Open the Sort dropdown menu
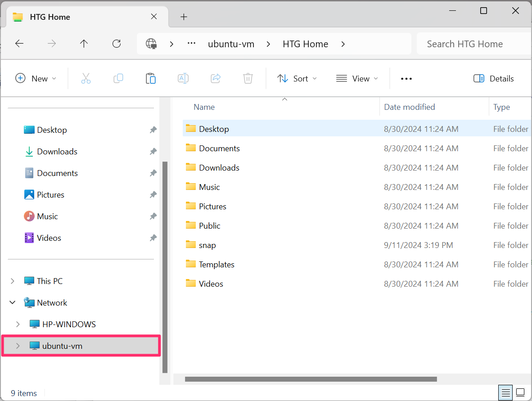This screenshot has height=401, width=532. coord(297,79)
